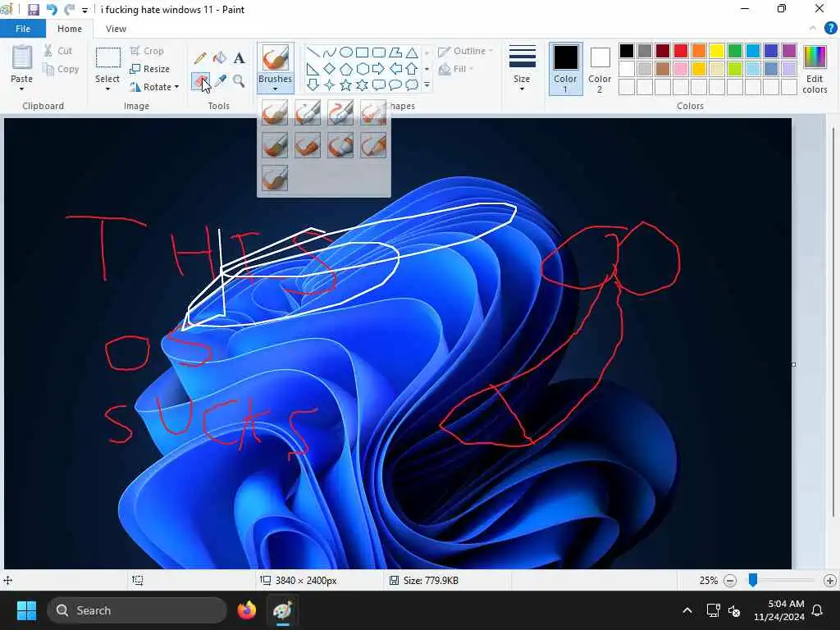Select the Color picker eyedropper
The image size is (840, 630).
click(x=220, y=81)
